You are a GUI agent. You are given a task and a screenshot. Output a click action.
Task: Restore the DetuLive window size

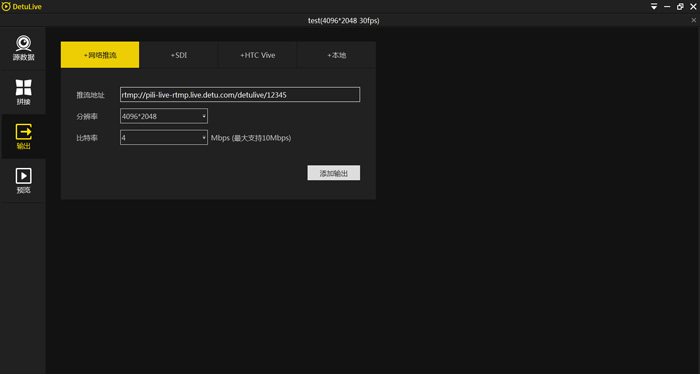(680, 6)
